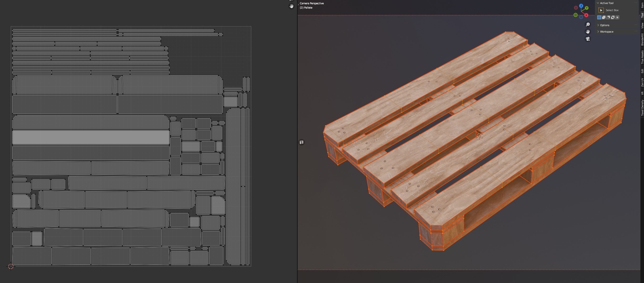Enable Intersect selection mode

point(617,17)
